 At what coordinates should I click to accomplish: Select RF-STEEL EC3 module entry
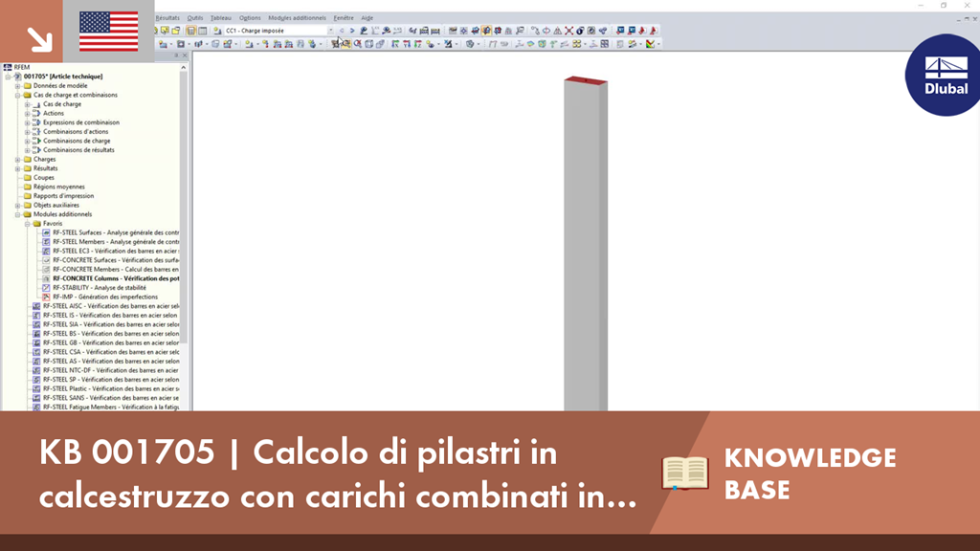pyautogui.click(x=116, y=252)
